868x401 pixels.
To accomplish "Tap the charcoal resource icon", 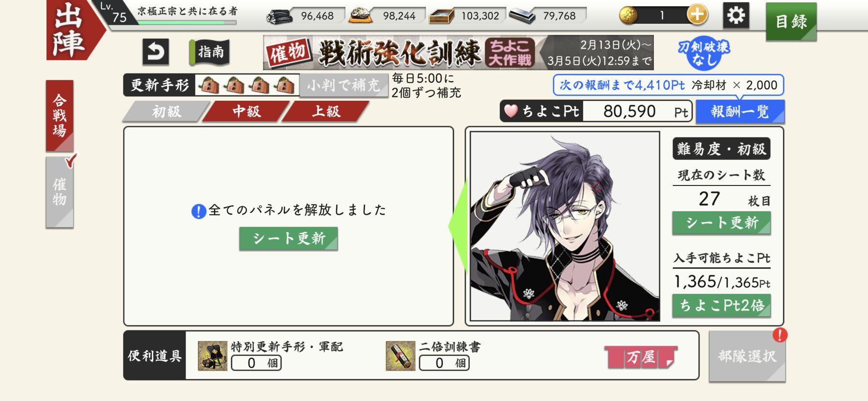I will (280, 16).
